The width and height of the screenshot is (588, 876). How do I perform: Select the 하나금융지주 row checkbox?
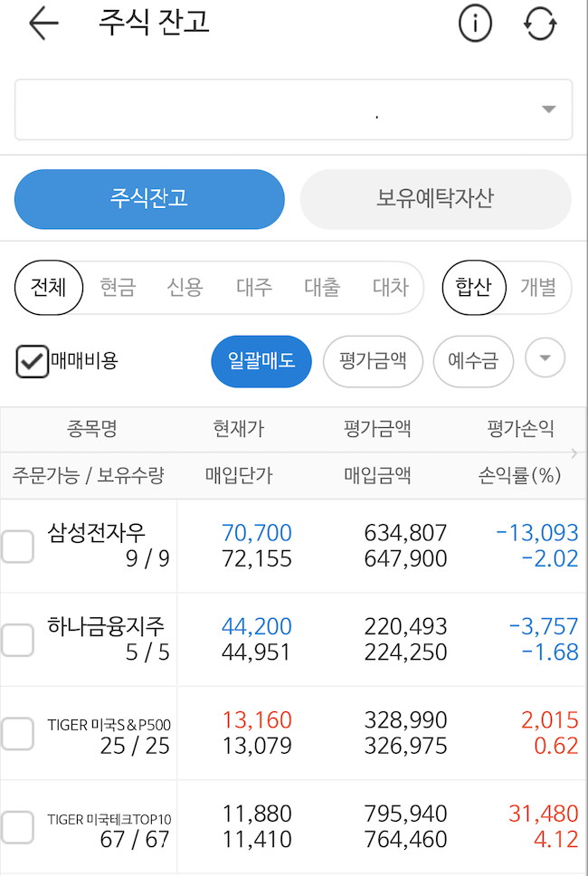tap(16, 640)
